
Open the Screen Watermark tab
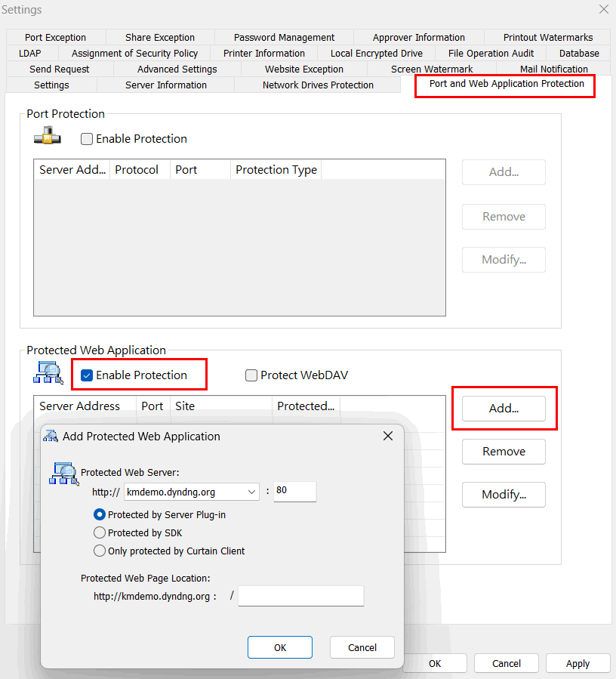click(x=432, y=69)
